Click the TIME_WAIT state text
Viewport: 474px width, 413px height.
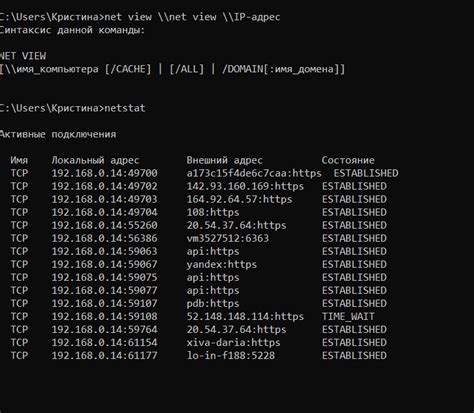(348, 316)
